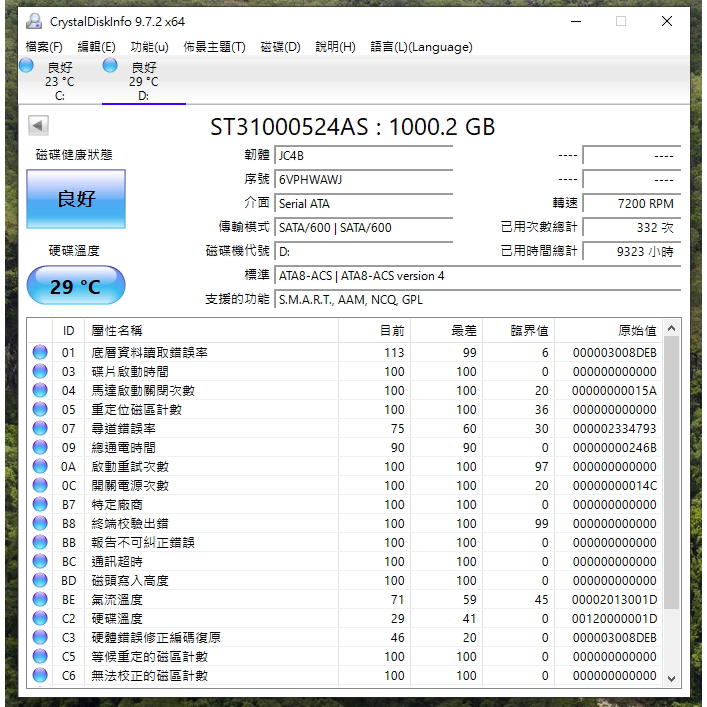The height and width of the screenshot is (707, 707).
Task: Click scrollbar down arrow in attribute list
Action: click(671, 678)
